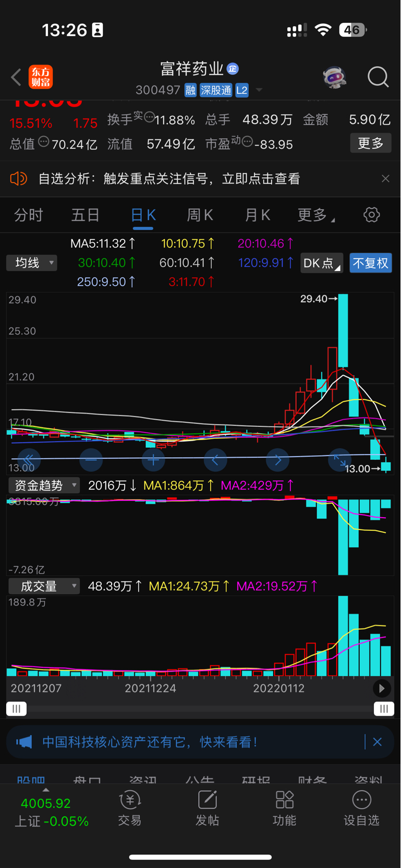This screenshot has width=401, height=868.
Task: Tap the search magnifier icon
Action: 378,77
